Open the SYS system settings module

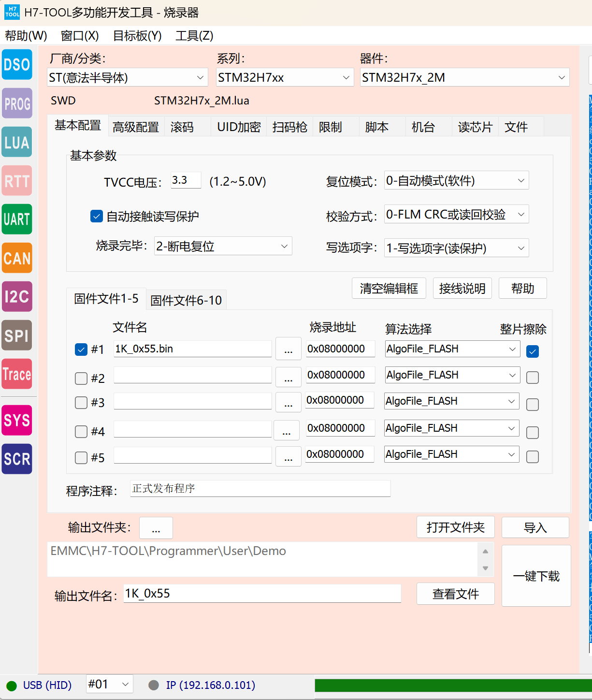point(17,420)
